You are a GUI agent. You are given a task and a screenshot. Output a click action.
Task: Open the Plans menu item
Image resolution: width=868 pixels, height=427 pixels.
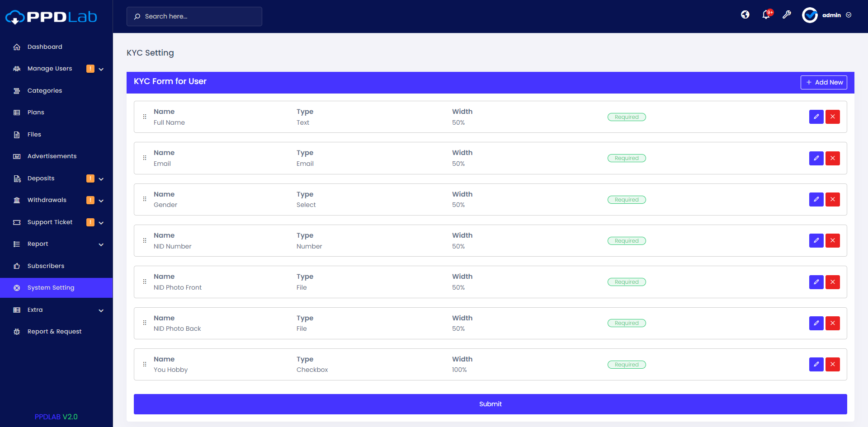36,113
